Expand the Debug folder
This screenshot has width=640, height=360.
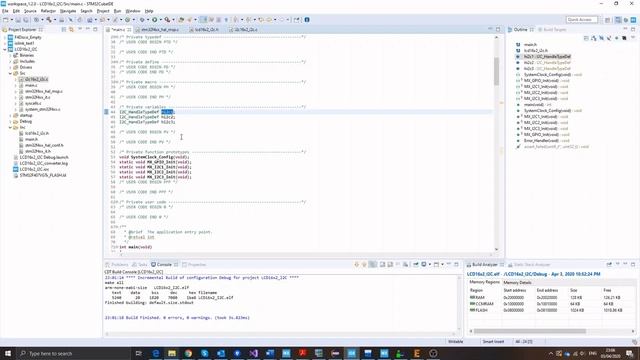click(10, 121)
